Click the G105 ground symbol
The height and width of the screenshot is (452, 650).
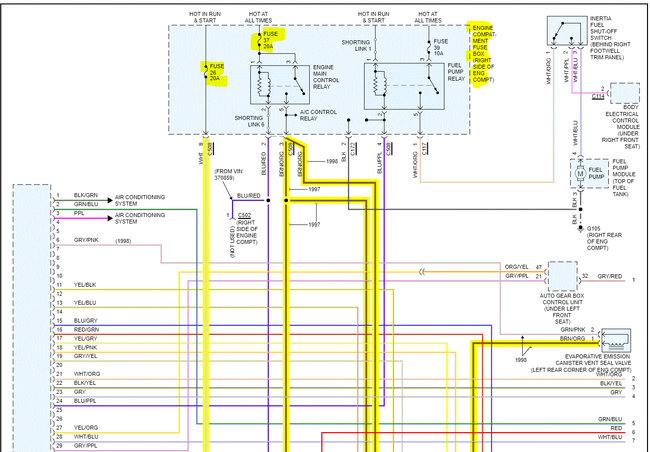[x=580, y=228]
